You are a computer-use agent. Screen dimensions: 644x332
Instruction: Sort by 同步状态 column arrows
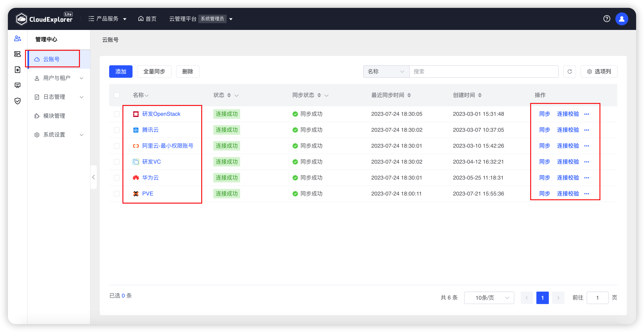[319, 95]
